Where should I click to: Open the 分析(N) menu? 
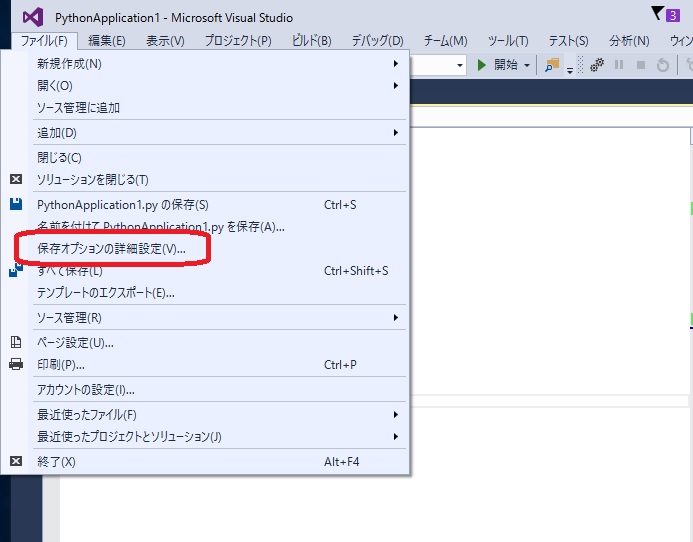pyautogui.click(x=629, y=41)
